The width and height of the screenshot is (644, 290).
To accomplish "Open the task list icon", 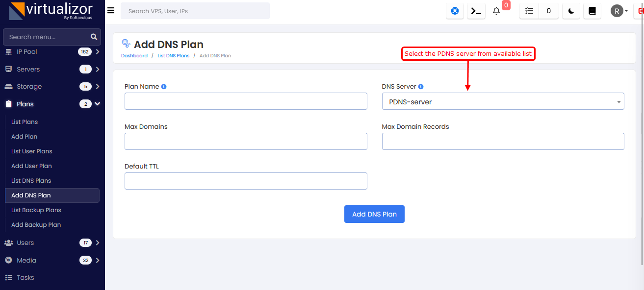I will point(529,11).
